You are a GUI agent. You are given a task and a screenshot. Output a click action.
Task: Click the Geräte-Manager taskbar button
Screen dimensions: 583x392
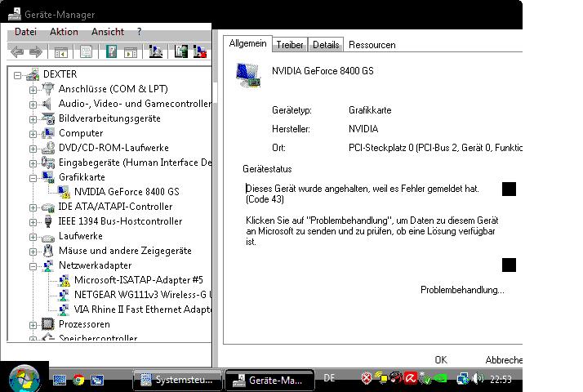click(270, 380)
